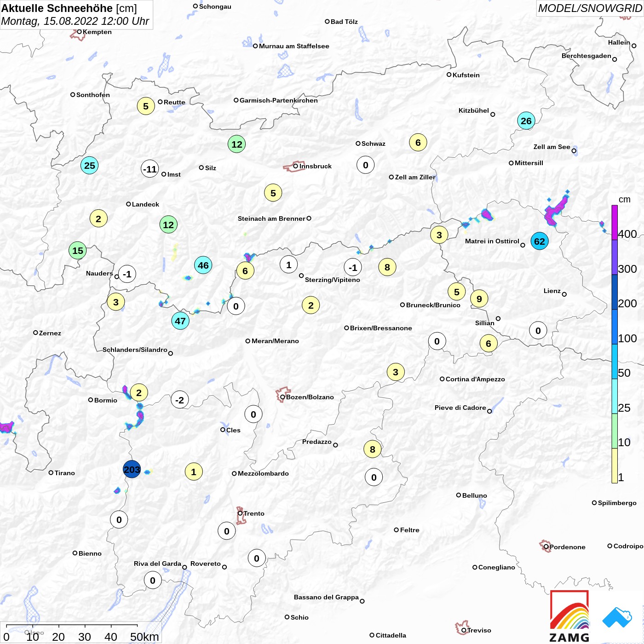Click the Steinach am Brenner label
Viewport: 644px width, 644px height.
click(x=271, y=218)
